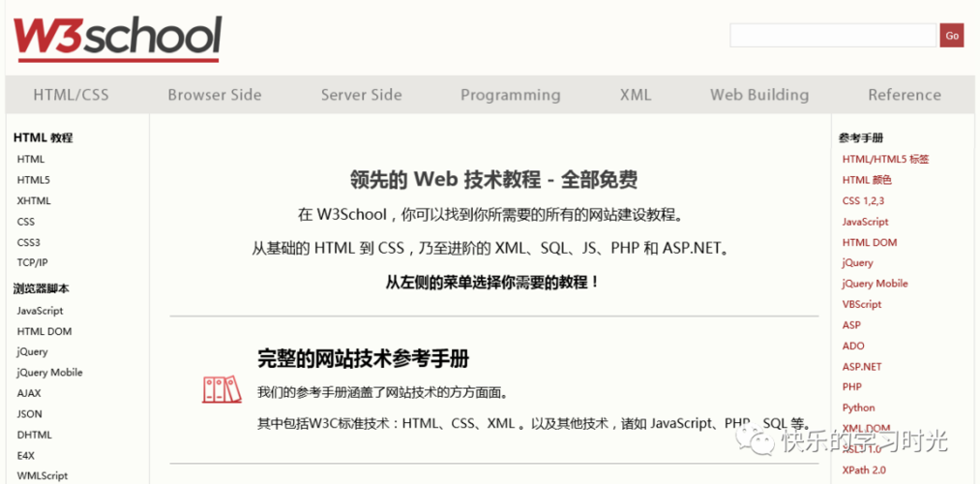Click the W3school logo
The width and height of the screenshot is (980, 484).
click(117, 39)
